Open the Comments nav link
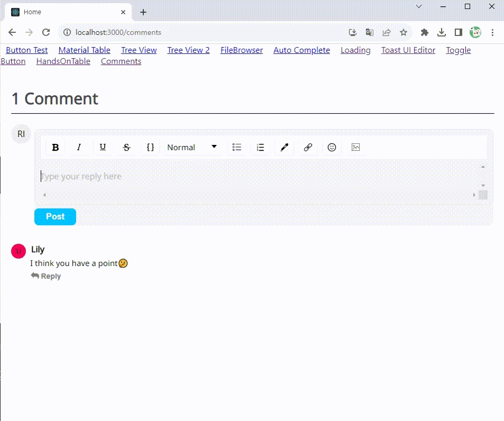Viewport: 504px width, 421px height. click(x=121, y=61)
